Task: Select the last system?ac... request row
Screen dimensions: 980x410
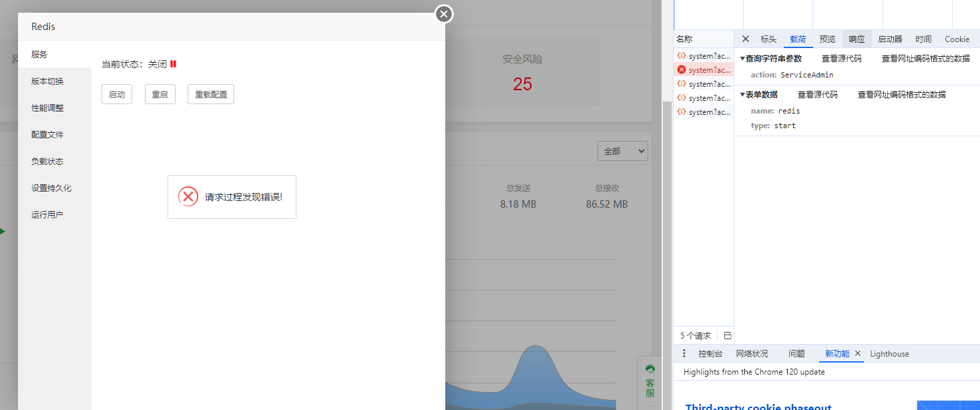Action: click(x=704, y=112)
